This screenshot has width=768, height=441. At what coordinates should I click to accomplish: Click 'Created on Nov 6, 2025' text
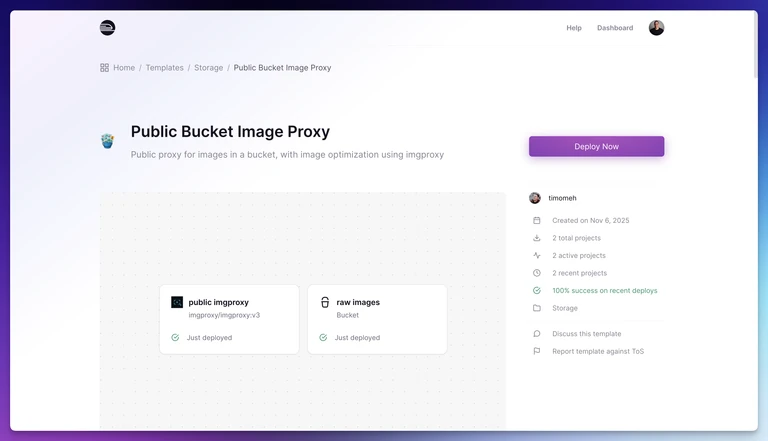591,220
